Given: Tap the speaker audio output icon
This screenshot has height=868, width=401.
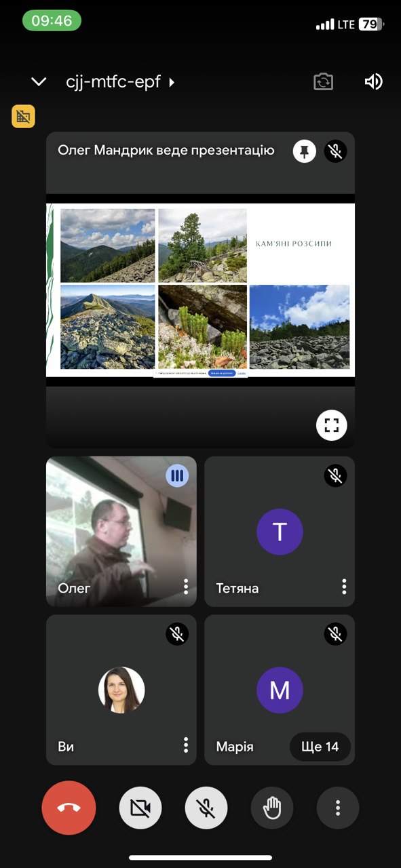Looking at the screenshot, I should (374, 82).
